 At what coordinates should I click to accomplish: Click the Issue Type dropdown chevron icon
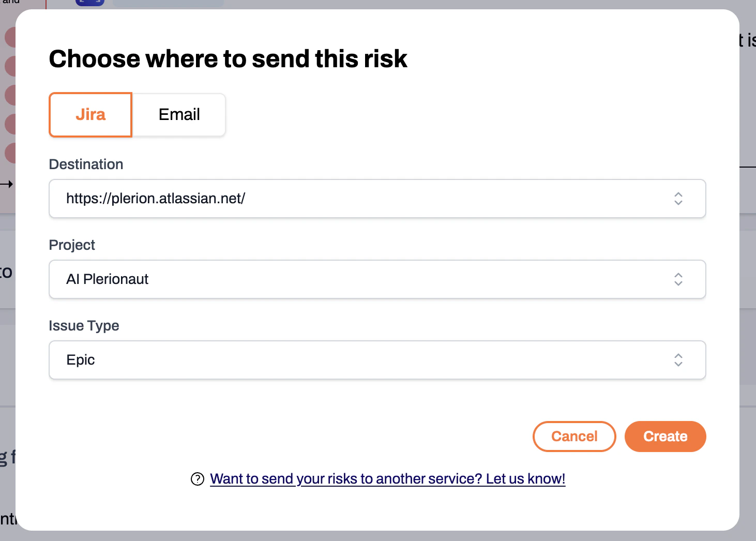tap(678, 360)
